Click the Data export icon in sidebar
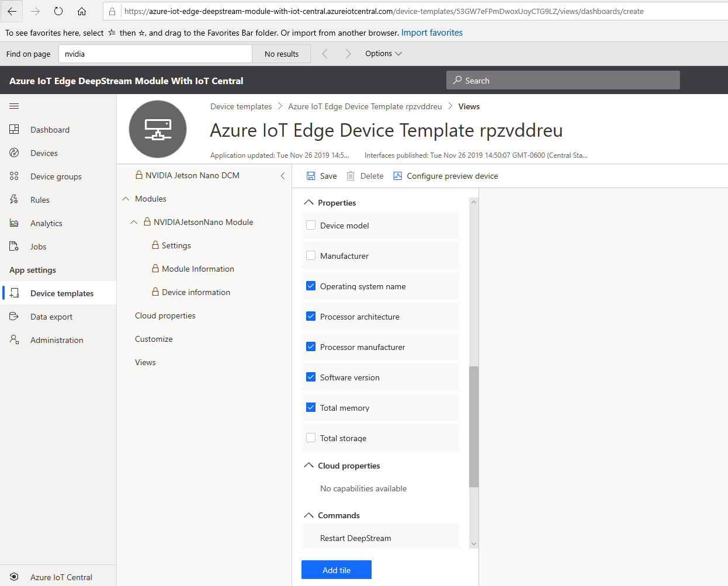This screenshot has height=586, width=728. (x=14, y=317)
